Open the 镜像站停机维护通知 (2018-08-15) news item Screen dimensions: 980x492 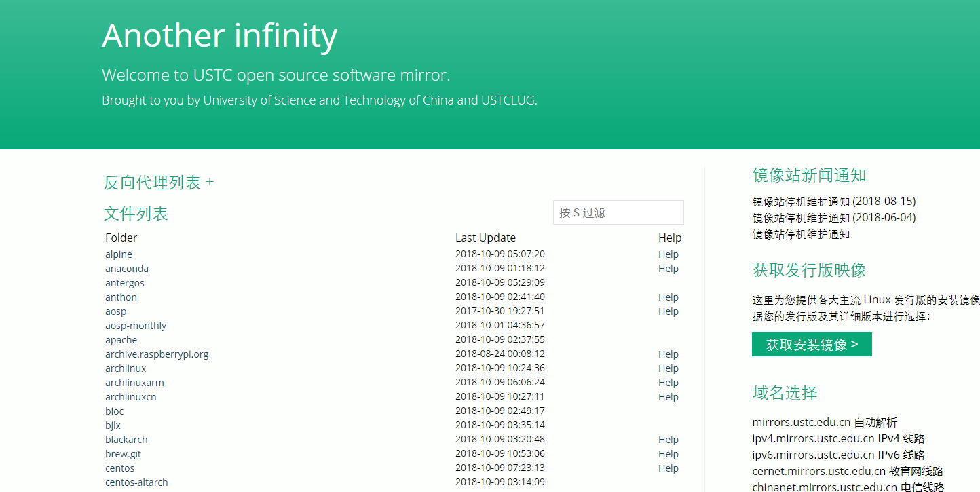tap(834, 202)
